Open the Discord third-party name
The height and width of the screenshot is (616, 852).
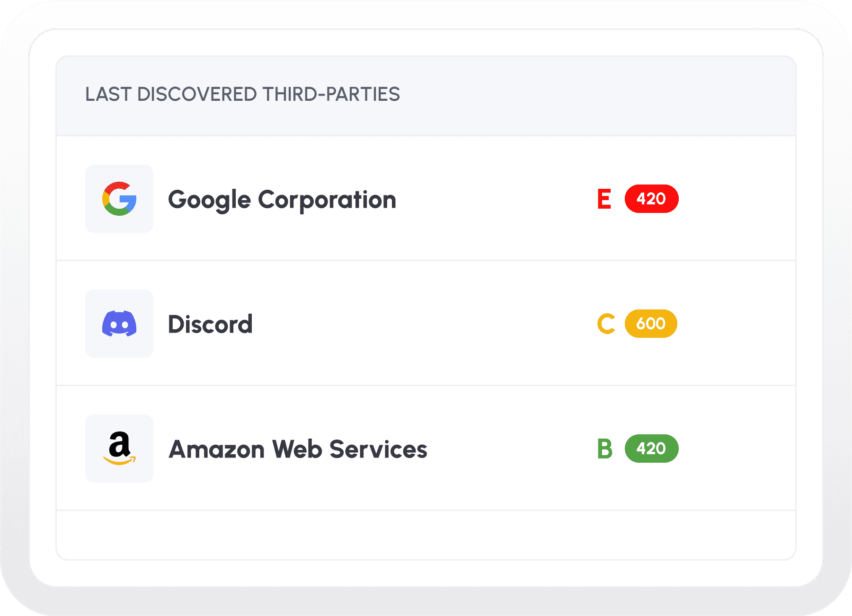tap(210, 325)
